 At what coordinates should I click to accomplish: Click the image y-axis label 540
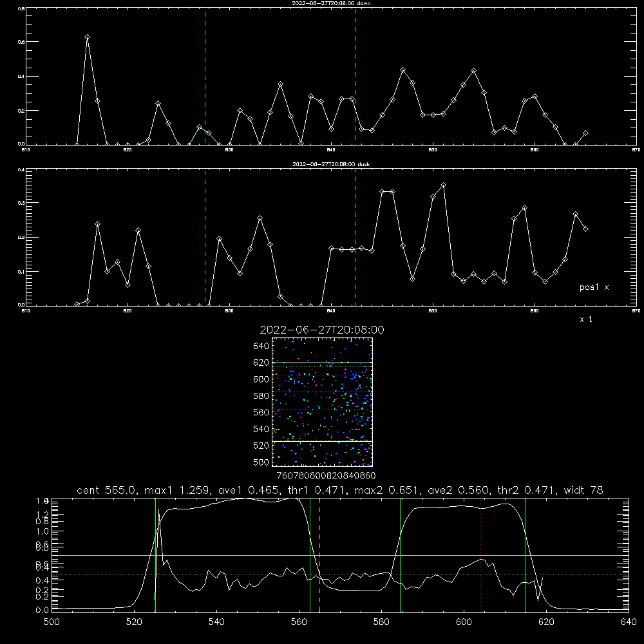click(261, 429)
